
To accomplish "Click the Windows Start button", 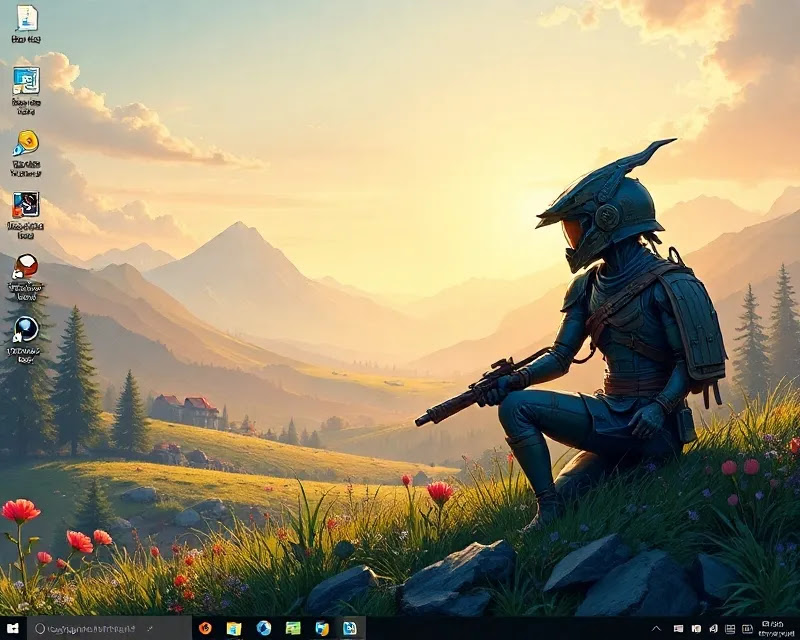I will pos(12,629).
